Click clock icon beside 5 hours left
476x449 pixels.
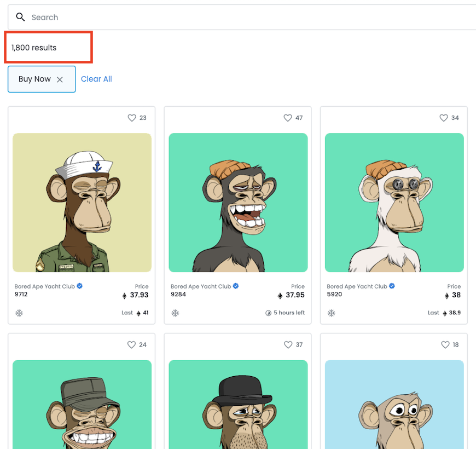click(x=268, y=313)
